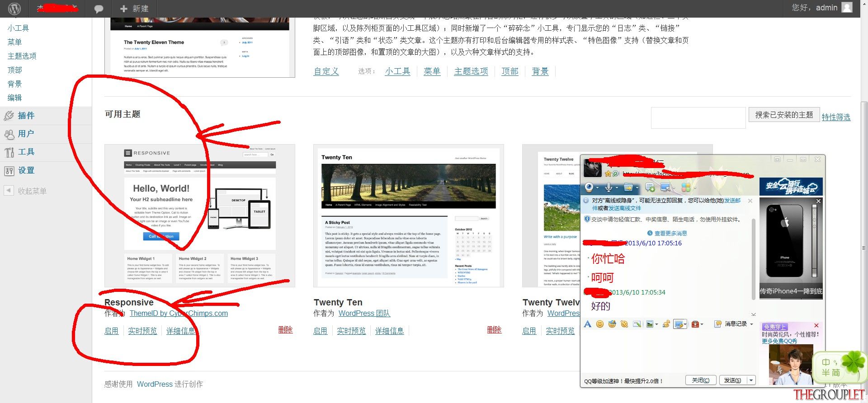
Task: Start voice chat with the microphone icon
Action: (x=609, y=187)
